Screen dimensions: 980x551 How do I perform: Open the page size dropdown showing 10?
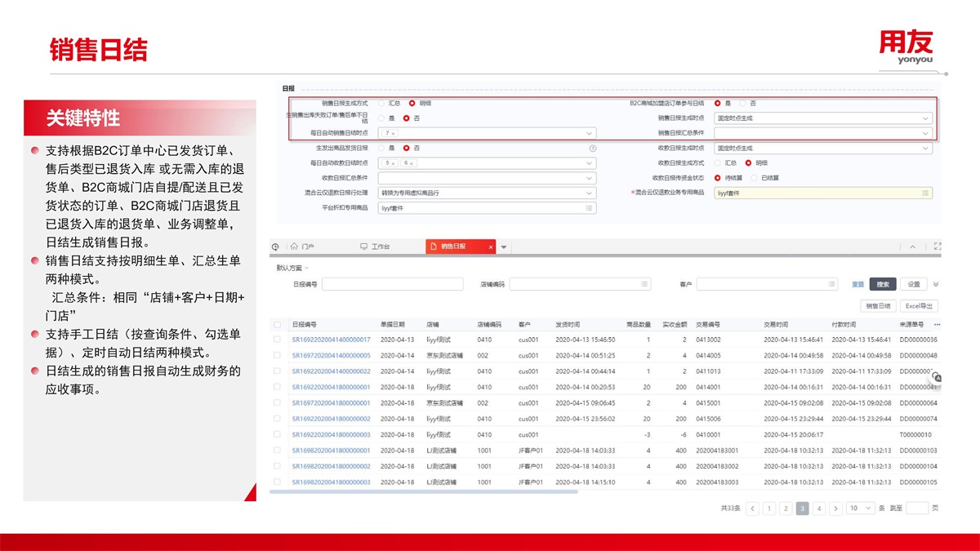click(x=860, y=509)
